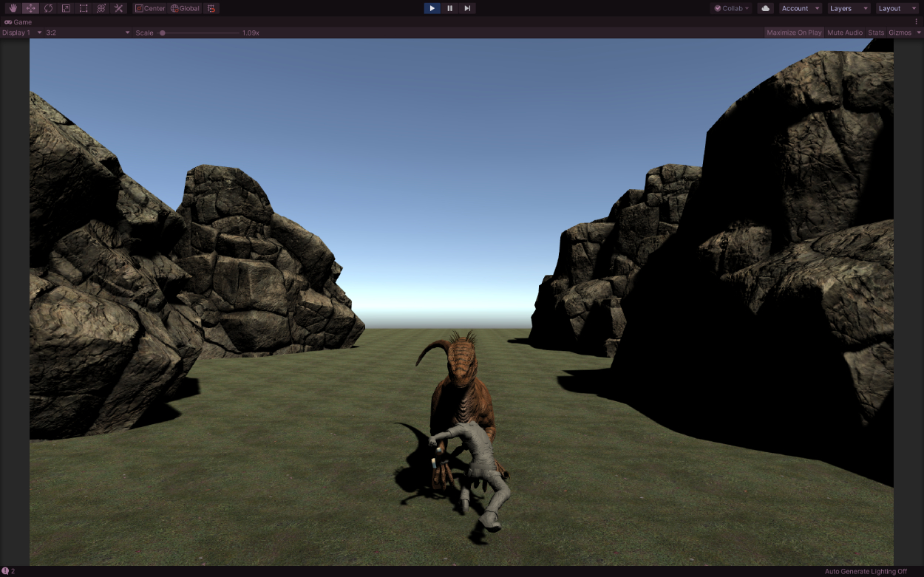The height and width of the screenshot is (577, 924).
Task: Open the custom editor tools
Action: point(118,8)
